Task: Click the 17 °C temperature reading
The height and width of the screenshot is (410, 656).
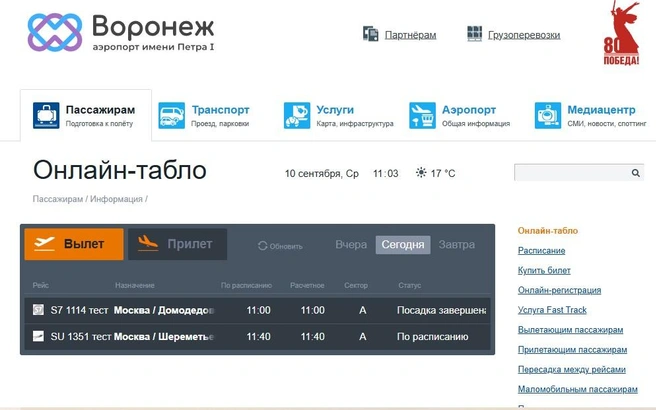Action: pos(443,173)
